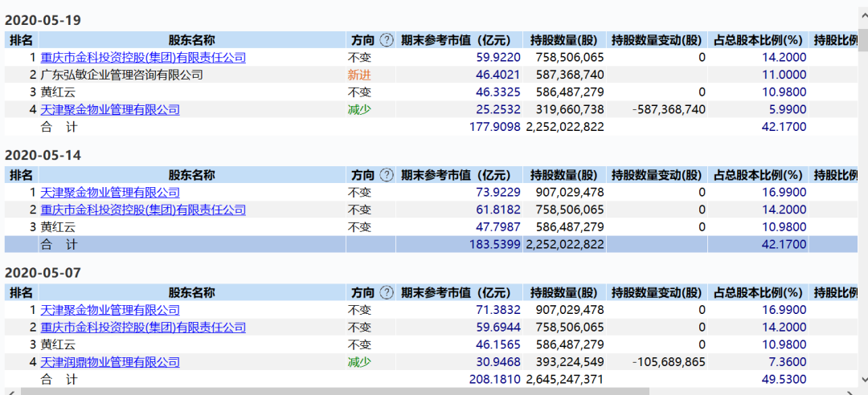The height and width of the screenshot is (395, 868).
Task: Click the horizontal scrollbar right arrow
Action: coord(850,391)
